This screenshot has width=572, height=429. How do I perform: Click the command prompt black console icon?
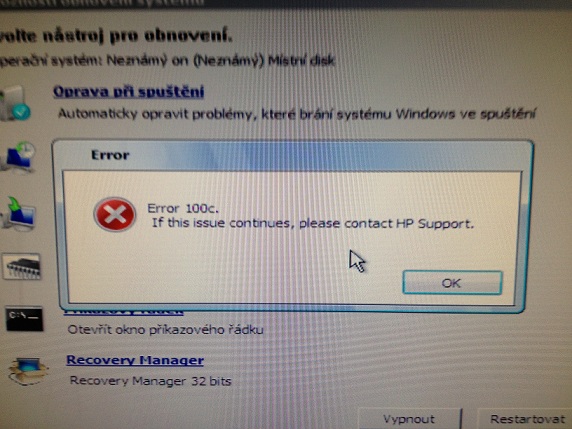pos(24,319)
